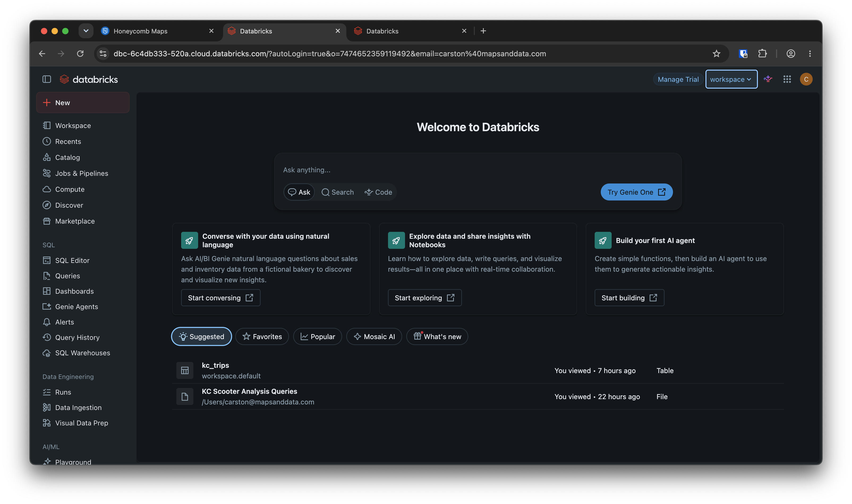Image resolution: width=852 pixels, height=504 pixels.
Task: Open the Chrome three-dot menu
Action: click(810, 54)
